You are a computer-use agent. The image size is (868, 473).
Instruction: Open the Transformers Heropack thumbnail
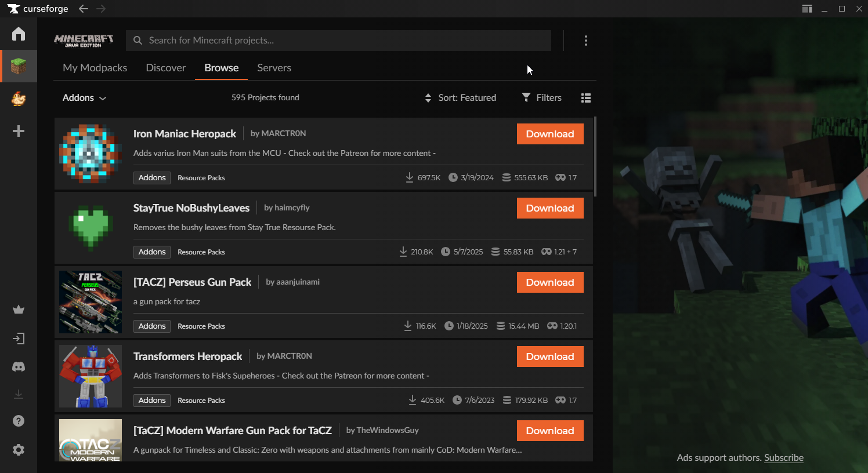pos(91,376)
